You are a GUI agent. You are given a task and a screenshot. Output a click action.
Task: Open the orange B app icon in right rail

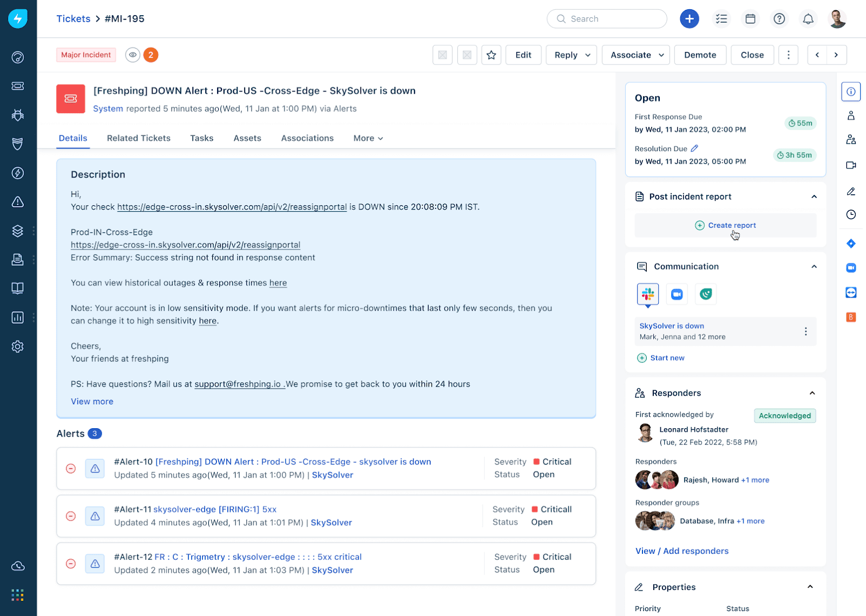(851, 317)
